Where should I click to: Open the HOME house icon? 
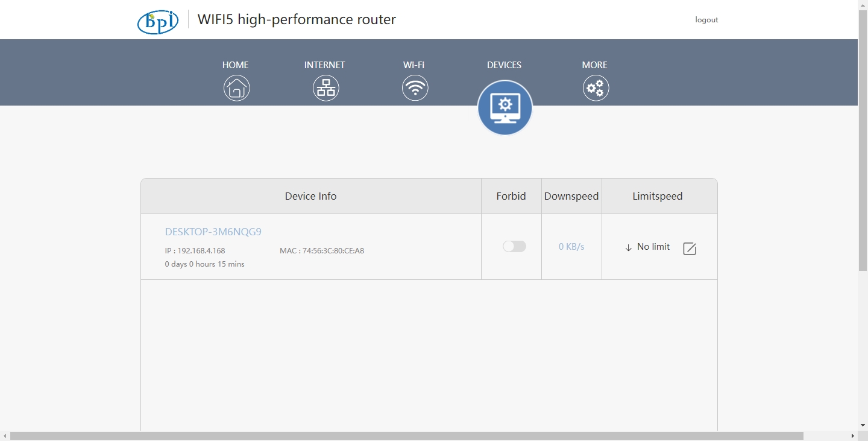tap(236, 88)
